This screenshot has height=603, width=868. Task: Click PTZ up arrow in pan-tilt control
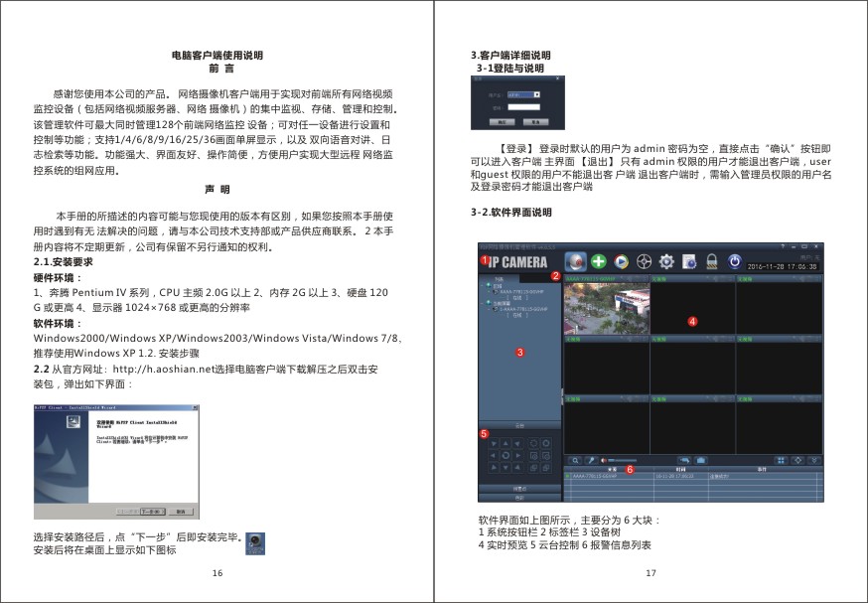(506, 443)
